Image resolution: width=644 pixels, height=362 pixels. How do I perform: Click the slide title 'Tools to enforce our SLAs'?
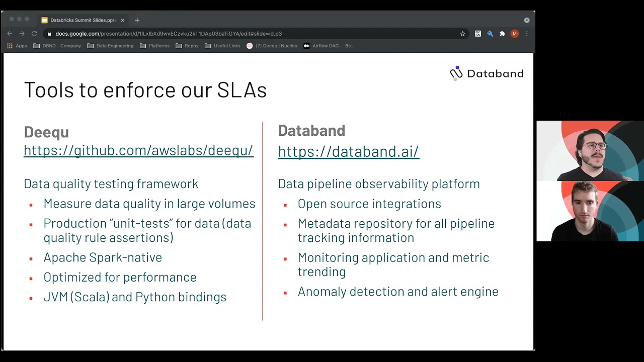point(145,90)
